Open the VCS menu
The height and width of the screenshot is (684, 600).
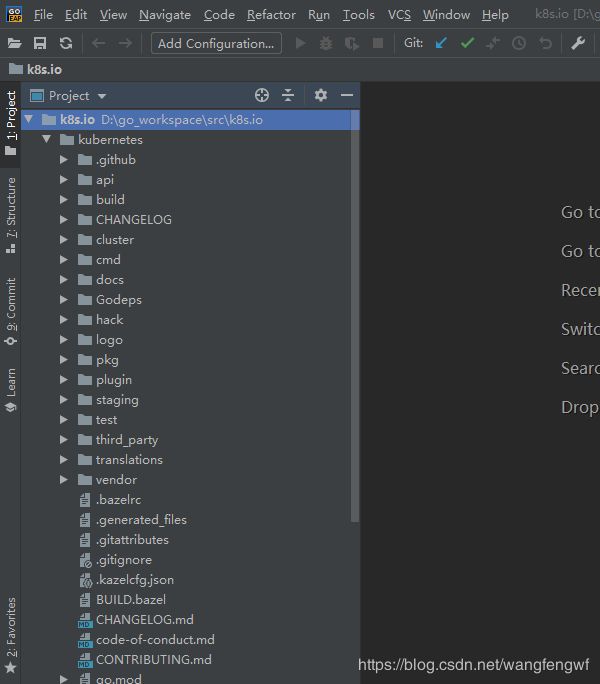(x=399, y=15)
